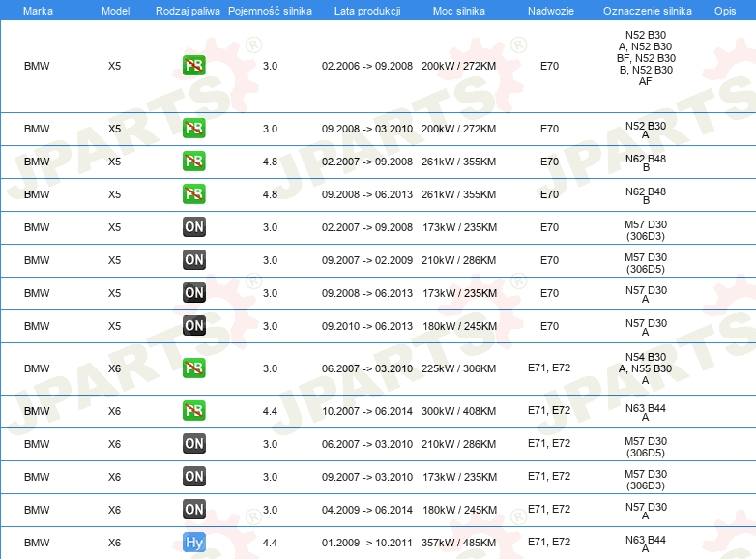Viewport: 756px width, 559px height.
Task: Select date range 09.2008 -> 03.2010
Action: click(x=367, y=129)
